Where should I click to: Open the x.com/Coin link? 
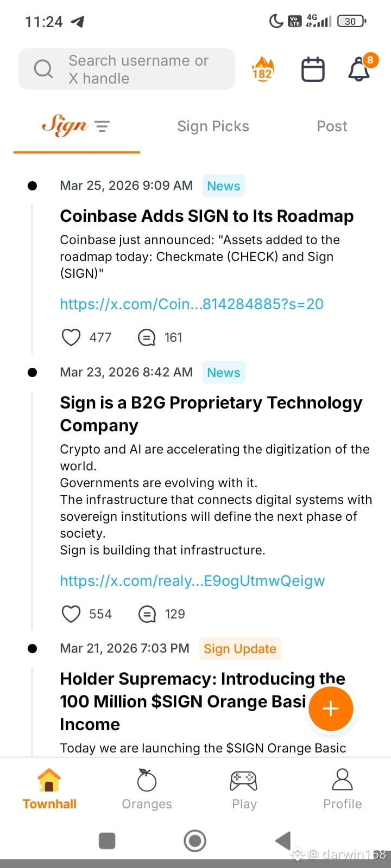coord(192,304)
